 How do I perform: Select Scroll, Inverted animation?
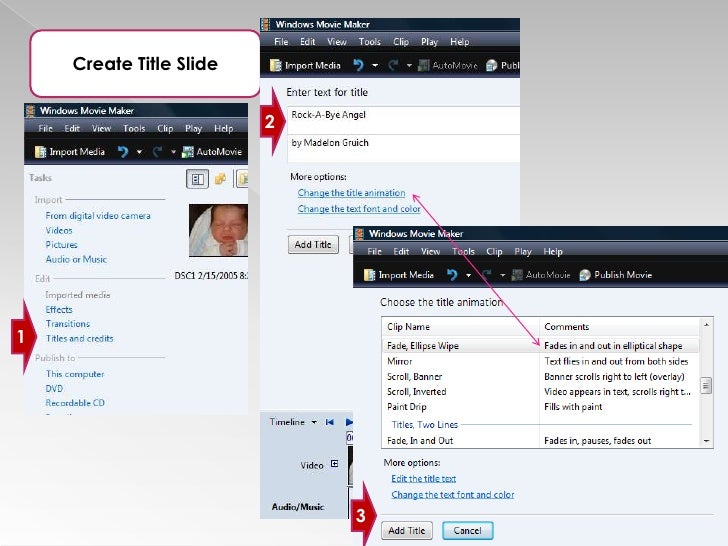(540, 392)
